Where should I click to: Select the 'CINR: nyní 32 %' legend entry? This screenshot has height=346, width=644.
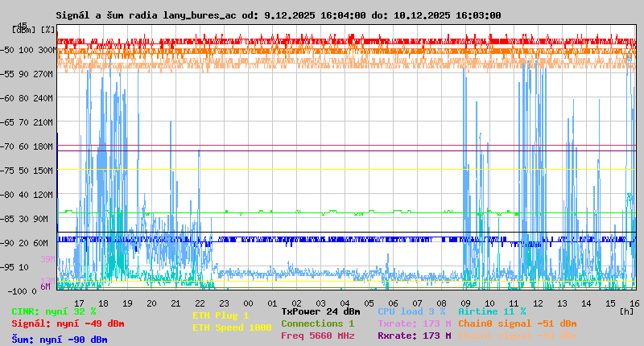pos(54,312)
